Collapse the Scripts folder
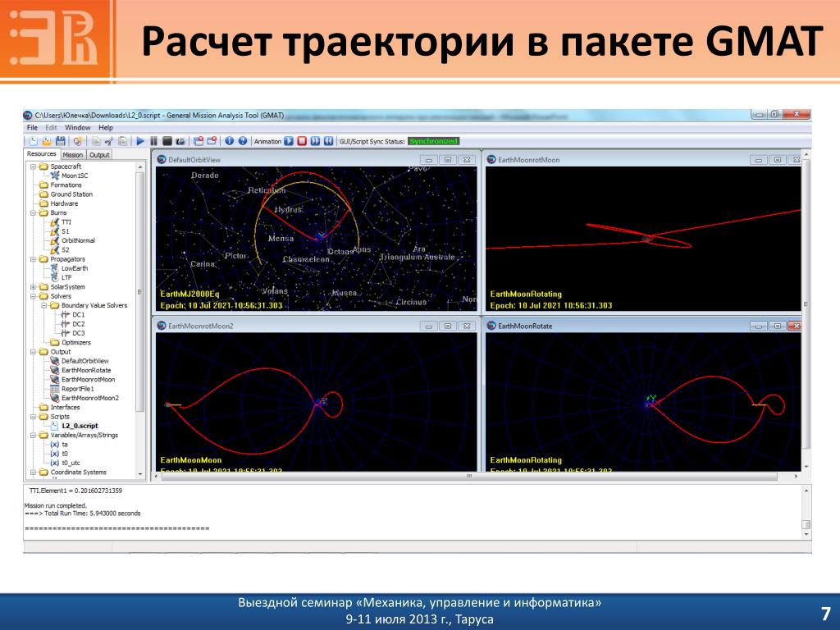Image resolution: width=840 pixels, height=630 pixels. (x=33, y=417)
